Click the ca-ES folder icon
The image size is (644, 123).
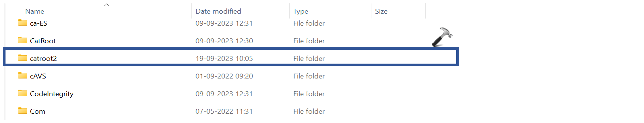pos(22,23)
